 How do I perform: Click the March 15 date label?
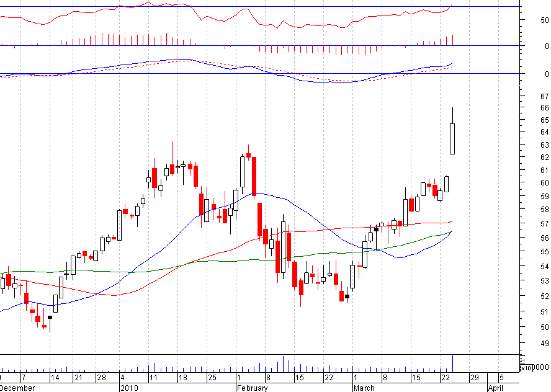(416, 378)
